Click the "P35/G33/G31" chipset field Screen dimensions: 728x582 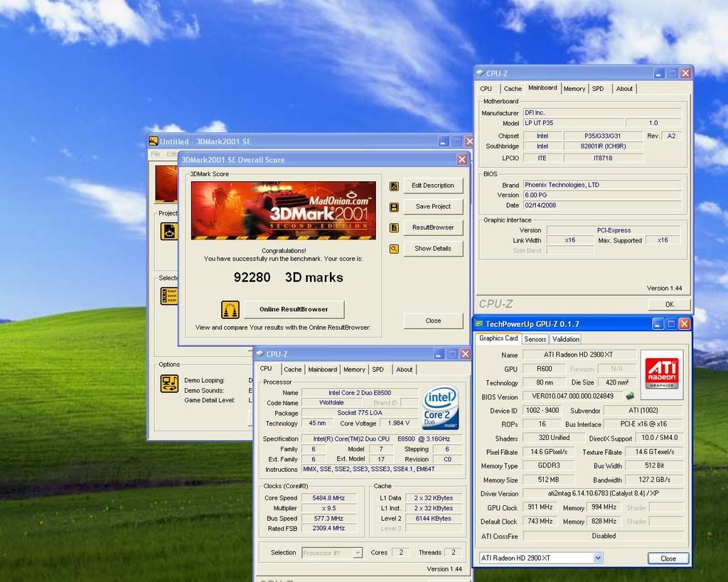[x=602, y=136]
